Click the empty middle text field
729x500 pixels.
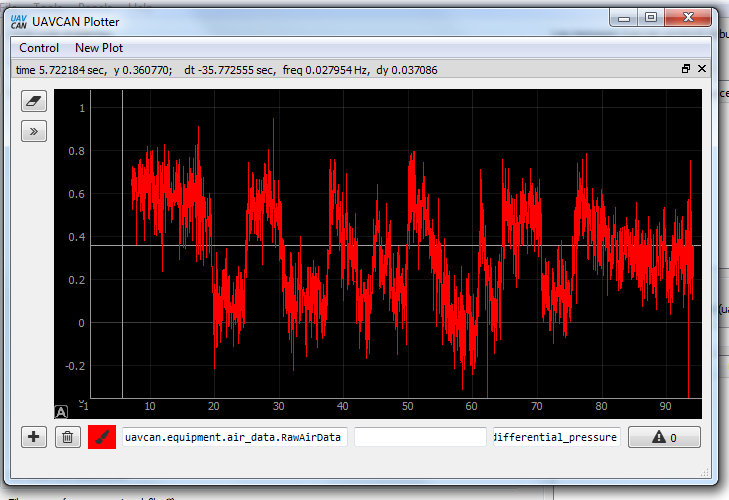click(420, 437)
